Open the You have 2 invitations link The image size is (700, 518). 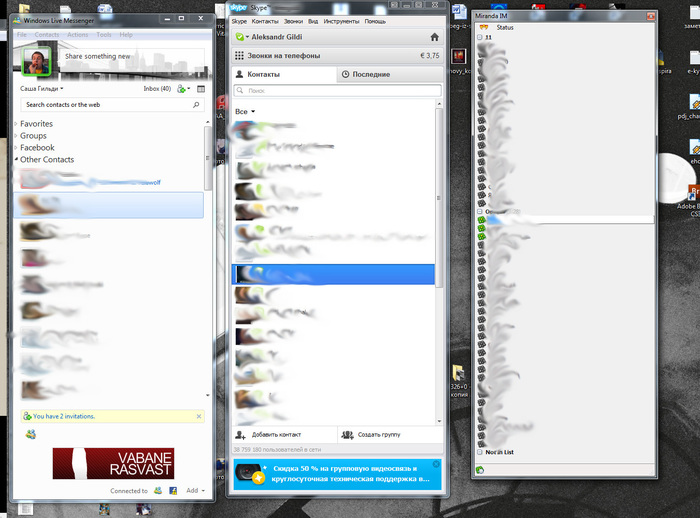tap(63, 416)
